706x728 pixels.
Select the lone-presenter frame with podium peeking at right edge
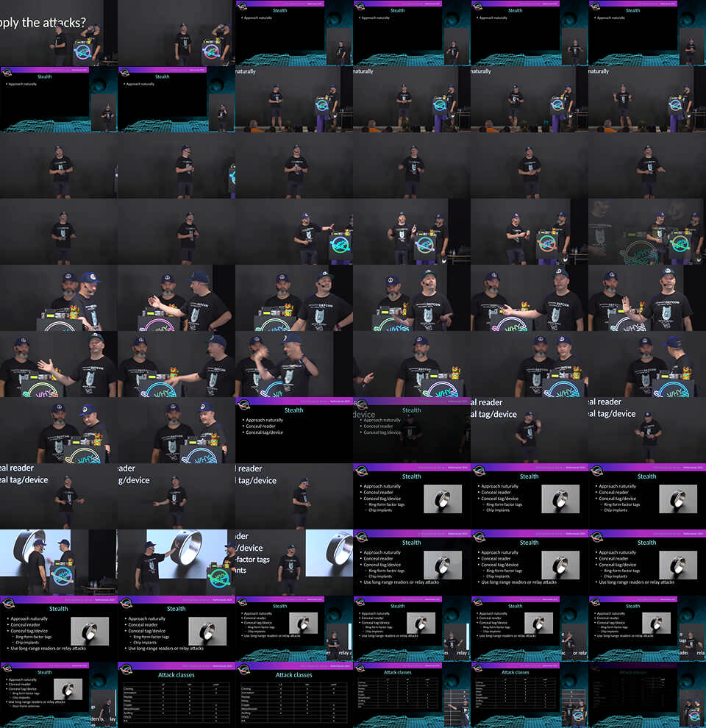point(176,165)
